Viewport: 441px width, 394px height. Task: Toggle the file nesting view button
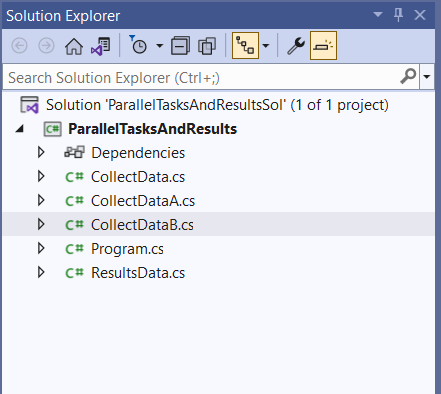(x=245, y=46)
